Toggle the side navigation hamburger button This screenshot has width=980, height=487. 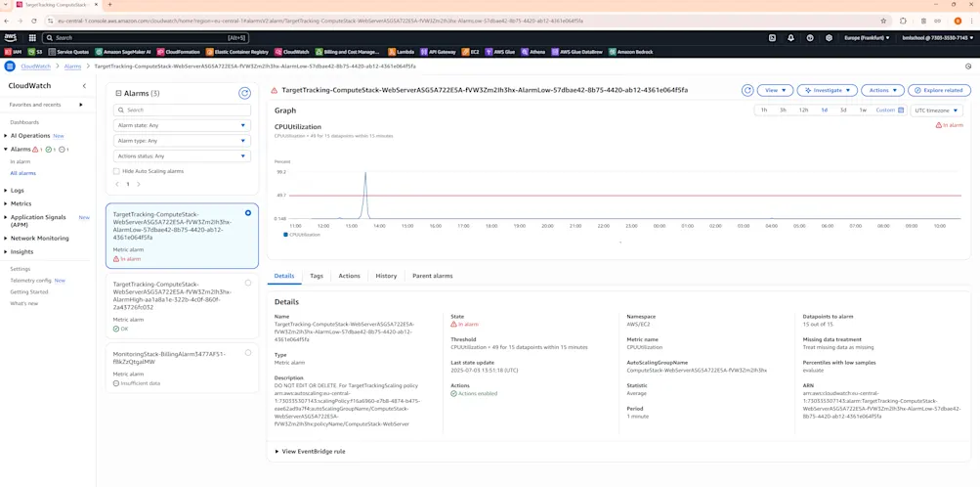coord(10,66)
